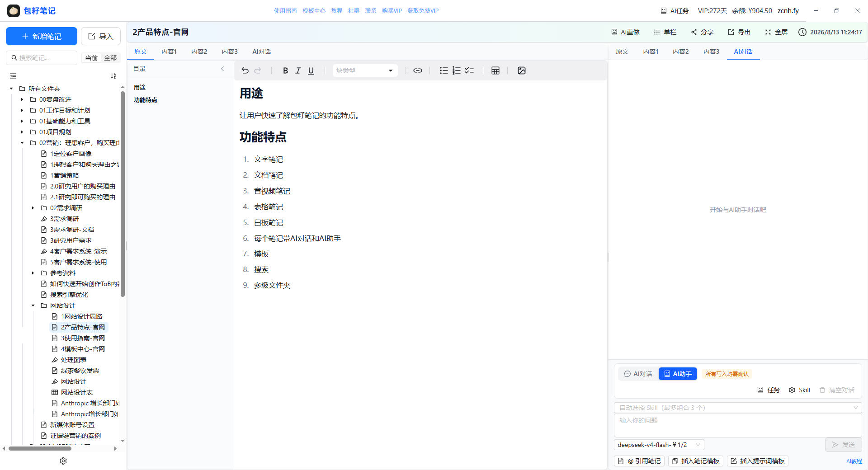Open settings gear at sidebar bottom

[63, 461]
